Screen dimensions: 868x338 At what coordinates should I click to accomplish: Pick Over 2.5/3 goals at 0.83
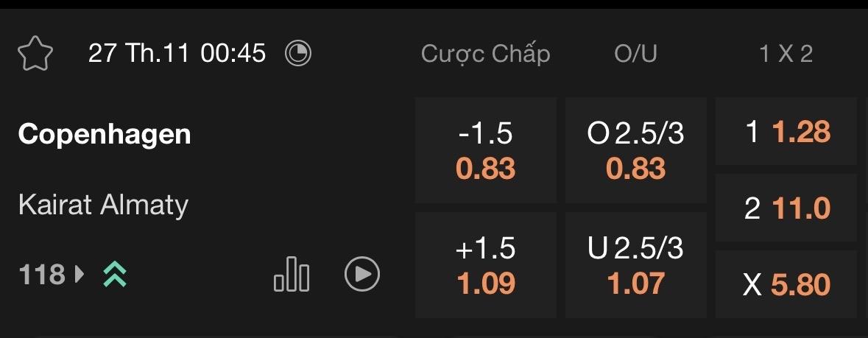[636, 150]
